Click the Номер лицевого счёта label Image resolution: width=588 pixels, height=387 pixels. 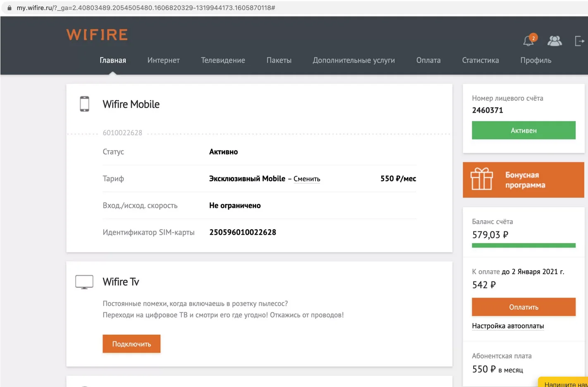point(507,98)
